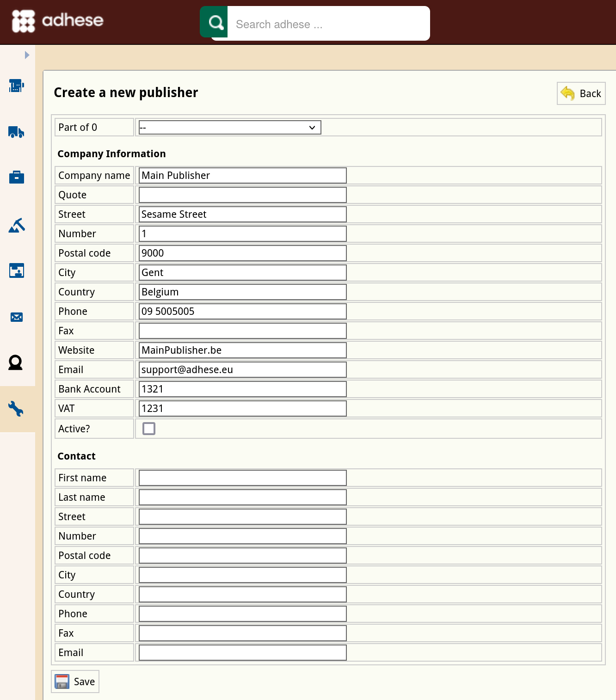Open the delivery truck sidebar icon

click(17, 132)
